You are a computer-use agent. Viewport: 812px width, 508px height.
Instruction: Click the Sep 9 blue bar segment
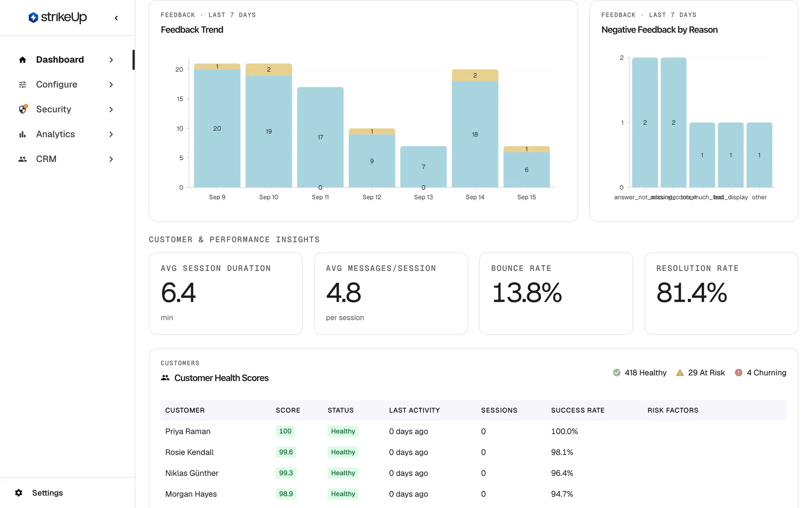(x=217, y=128)
